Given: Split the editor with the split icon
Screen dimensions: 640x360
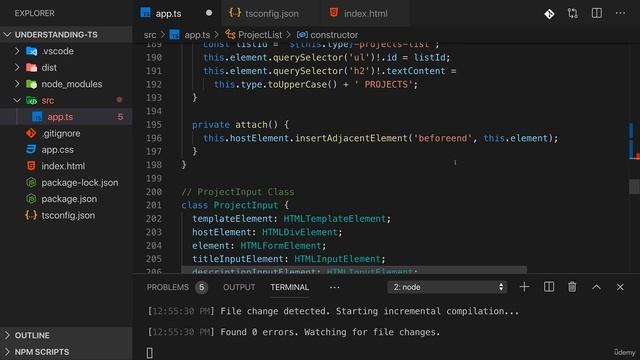Looking at the screenshot, I should click(x=596, y=13).
